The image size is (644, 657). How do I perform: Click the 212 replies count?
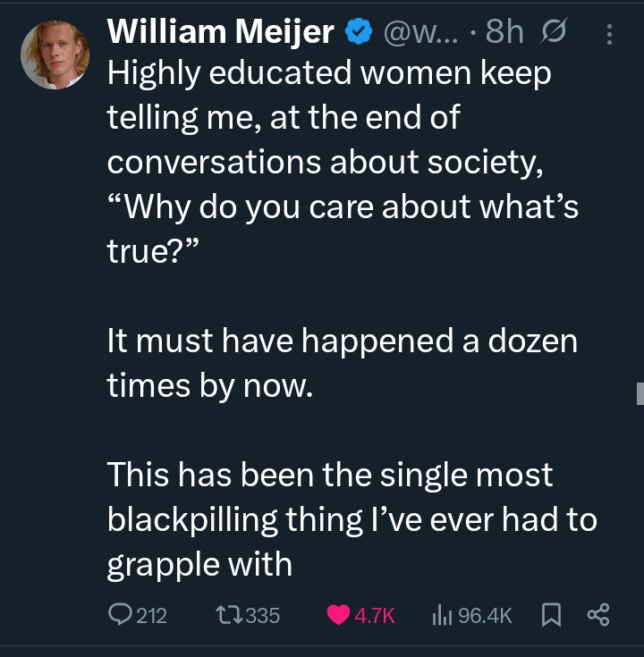(x=151, y=615)
